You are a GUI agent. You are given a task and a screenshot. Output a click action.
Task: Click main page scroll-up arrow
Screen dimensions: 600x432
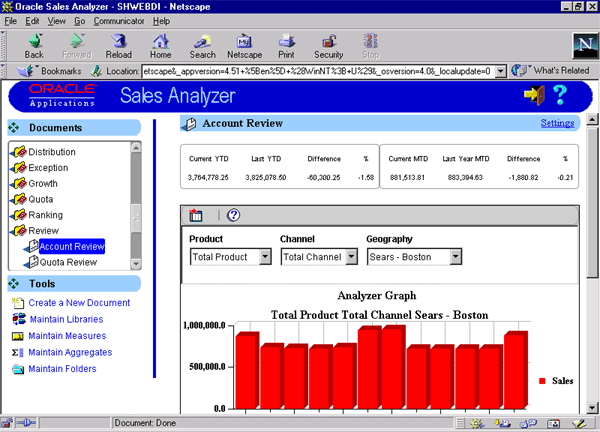592,120
